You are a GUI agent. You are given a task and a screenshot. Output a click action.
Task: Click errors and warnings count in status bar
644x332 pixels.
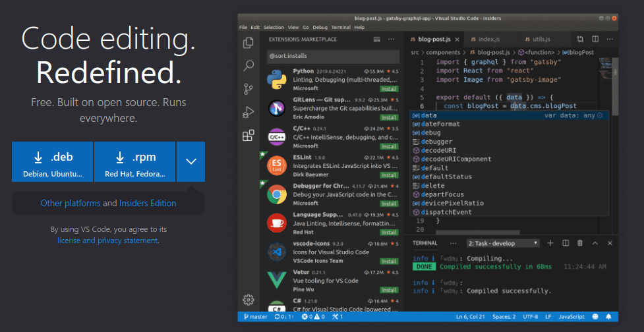(x=313, y=317)
